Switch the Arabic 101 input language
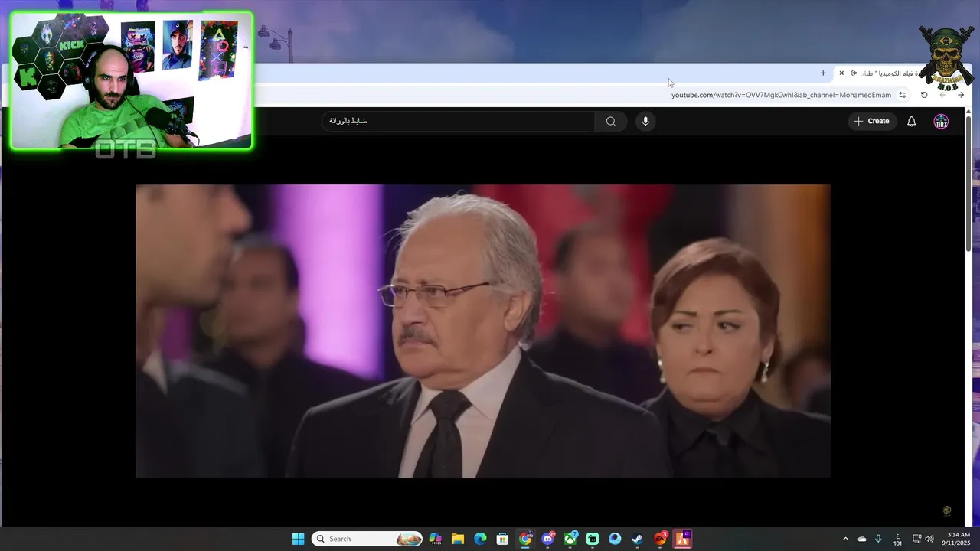 pyautogui.click(x=897, y=539)
